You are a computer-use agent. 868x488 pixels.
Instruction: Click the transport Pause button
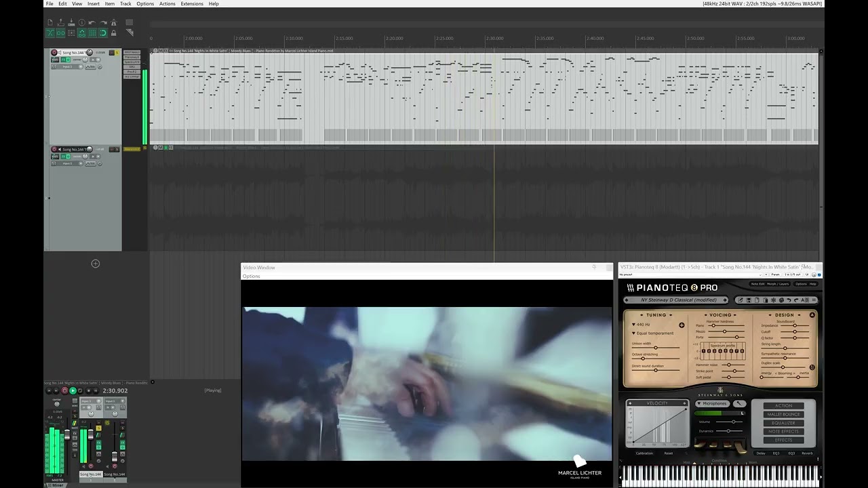click(x=96, y=390)
